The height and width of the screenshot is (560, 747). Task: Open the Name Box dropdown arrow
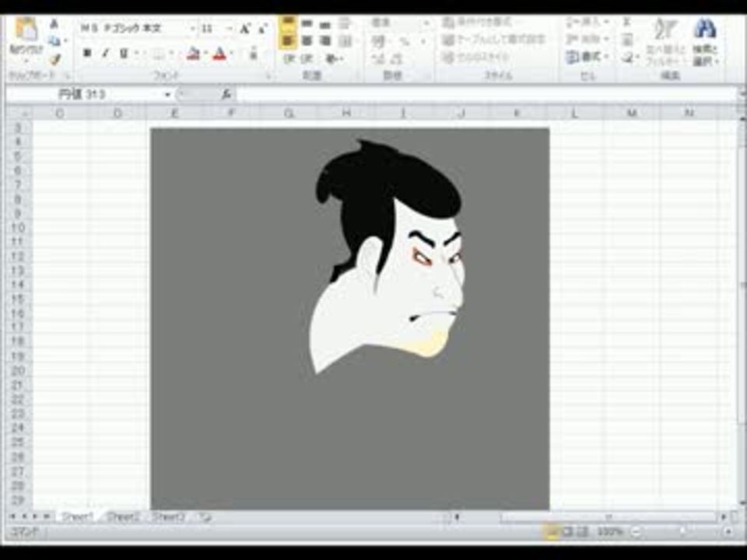(167, 95)
